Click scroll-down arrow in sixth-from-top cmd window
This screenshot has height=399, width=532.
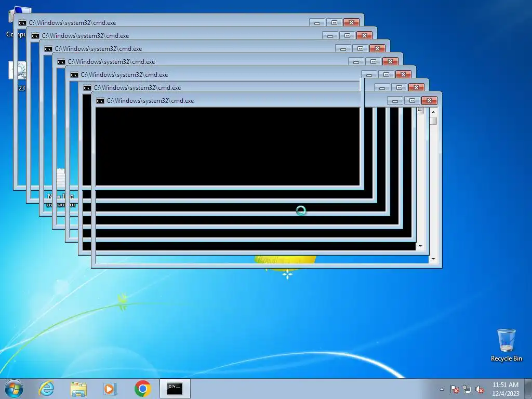pyautogui.click(x=420, y=246)
